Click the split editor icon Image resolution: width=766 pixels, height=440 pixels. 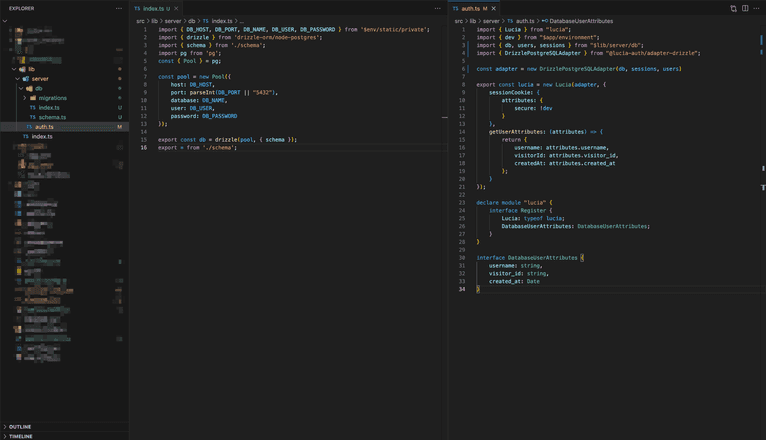pos(745,8)
